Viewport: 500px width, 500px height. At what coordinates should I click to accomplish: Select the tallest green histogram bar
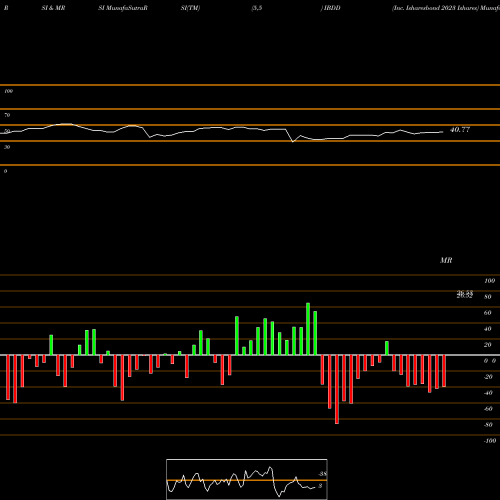[x=308, y=329]
